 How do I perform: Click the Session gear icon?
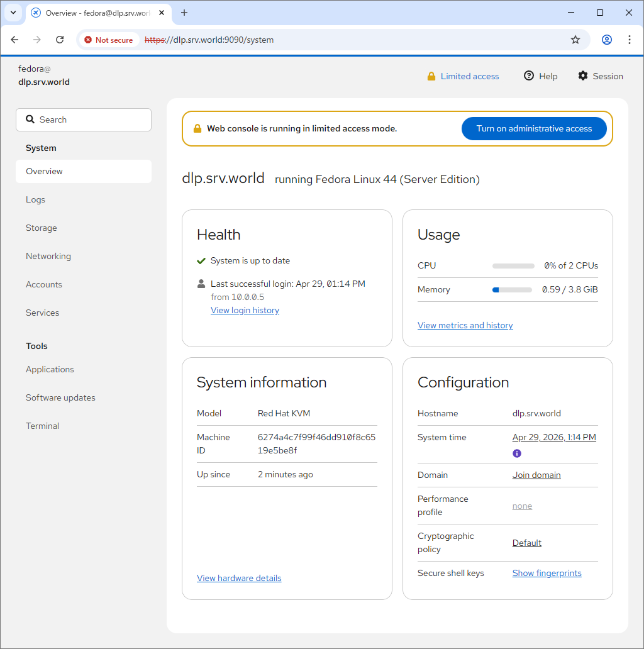[x=583, y=75]
